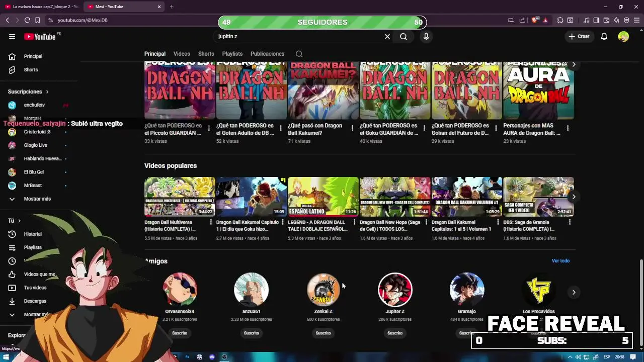Expand the Tú section chevron
The image size is (644, 362).
click(20, 221)
